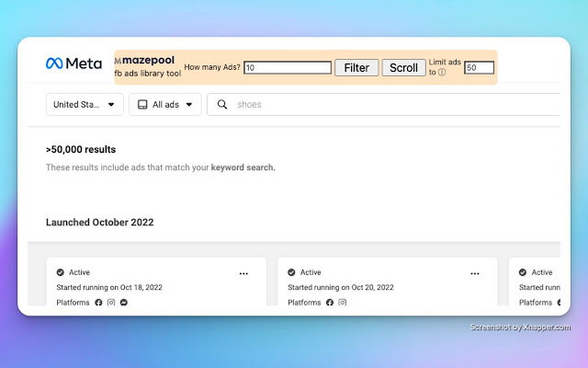Click the Filter button
This screenshot has height=368, width=588.
point(356,67)
